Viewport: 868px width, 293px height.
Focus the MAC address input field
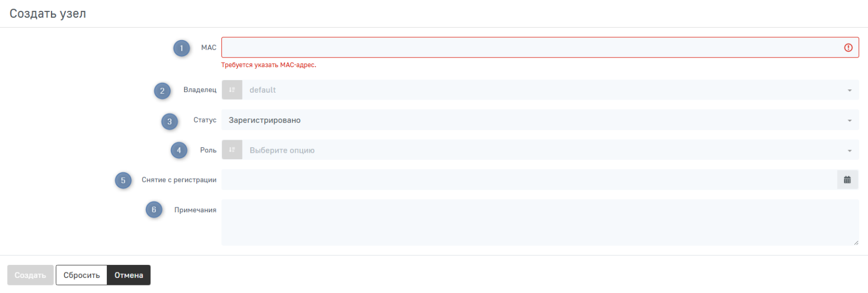click(x=532, y=48)
